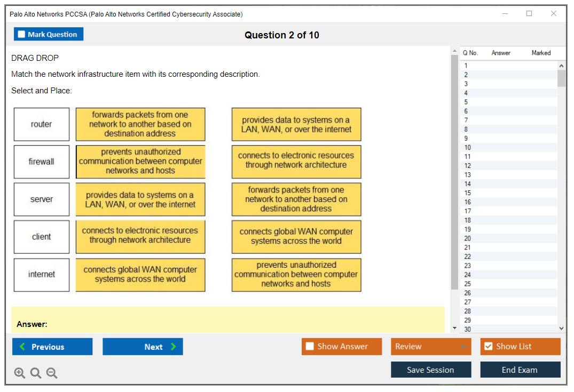This screenshot has width=574, height=392.
Task: Click the zoom out magnifier icon
Action: point(52,373)
